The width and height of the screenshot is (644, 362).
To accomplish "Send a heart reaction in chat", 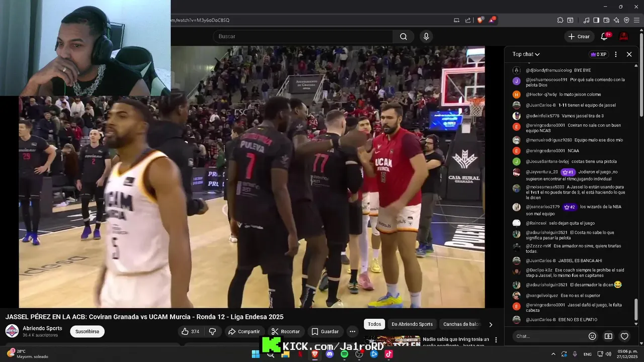I will 624,336.
